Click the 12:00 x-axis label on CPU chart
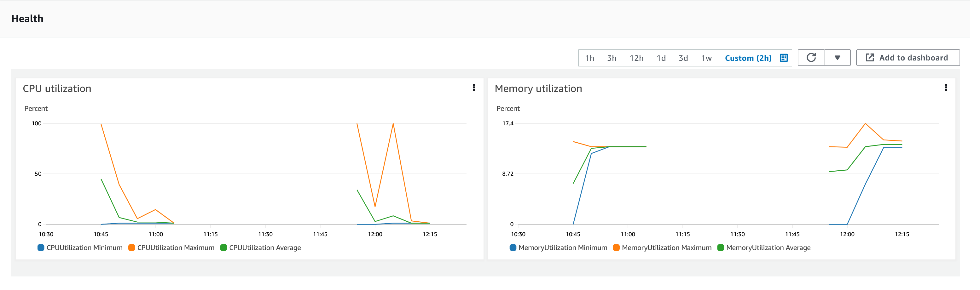Screen dimensions: 980x290 (x=379, y=236)
